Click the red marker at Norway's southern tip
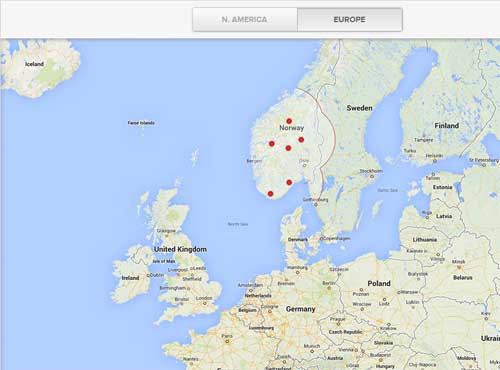The image size is (500, 370). pyautogui.click(x=270, y=194)
